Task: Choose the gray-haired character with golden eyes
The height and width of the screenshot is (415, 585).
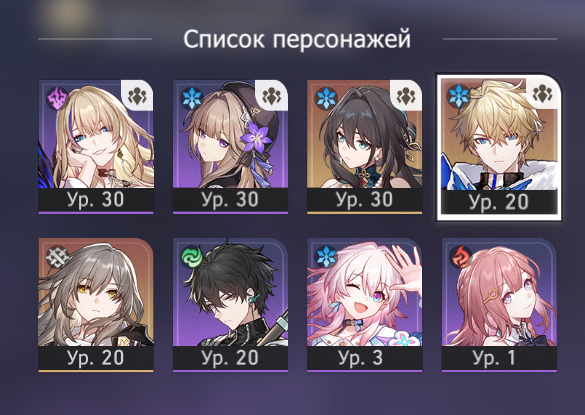Action: pyautogui.click(x=96, y=305)
